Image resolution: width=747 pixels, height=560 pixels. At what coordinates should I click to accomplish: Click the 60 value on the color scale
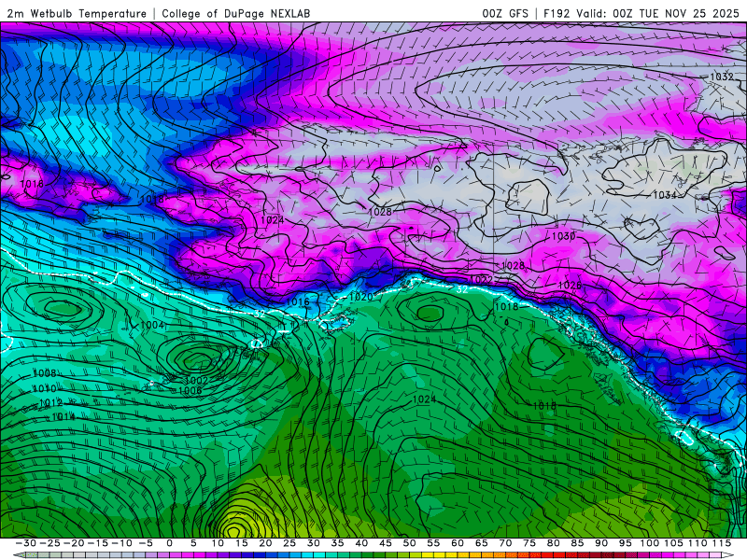pyautogui.click(x=458, y=543)
